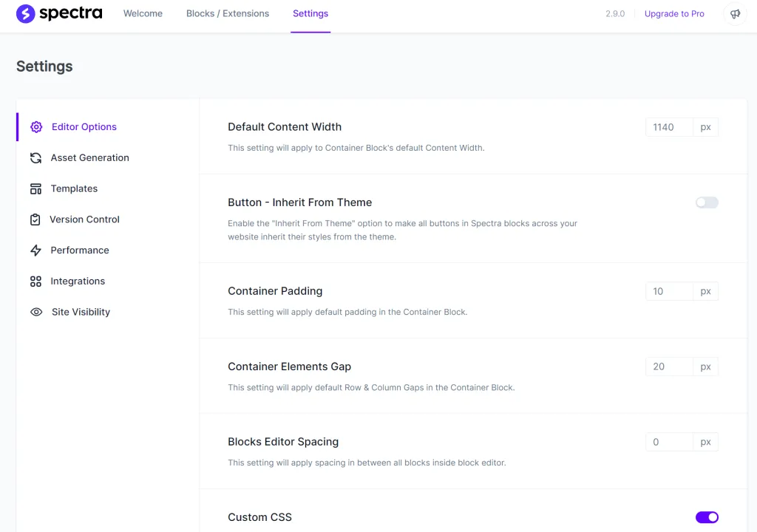Focus the Container Elements Gap field
This screenshot has width=757, height=532.
coord(669,367)
